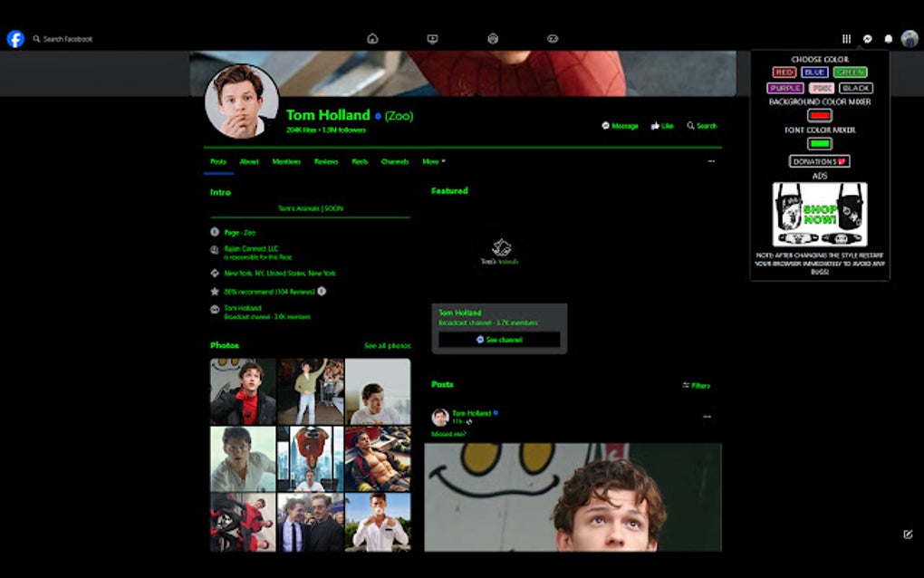Select the PURPLE theme color
Image resolution: width=924 pixels, height=578 pixels.
784,87
